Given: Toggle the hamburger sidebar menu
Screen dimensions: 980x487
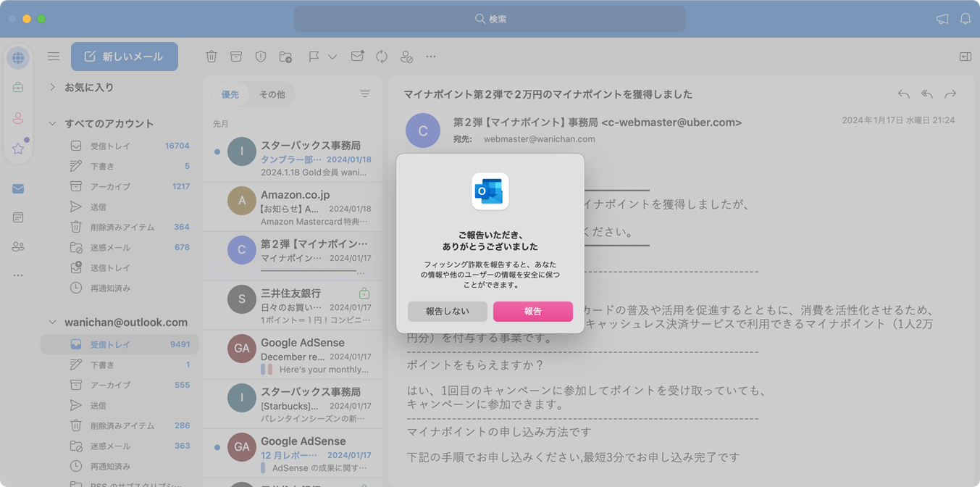Looking at the screenshot, I should (x=54, y=57).
